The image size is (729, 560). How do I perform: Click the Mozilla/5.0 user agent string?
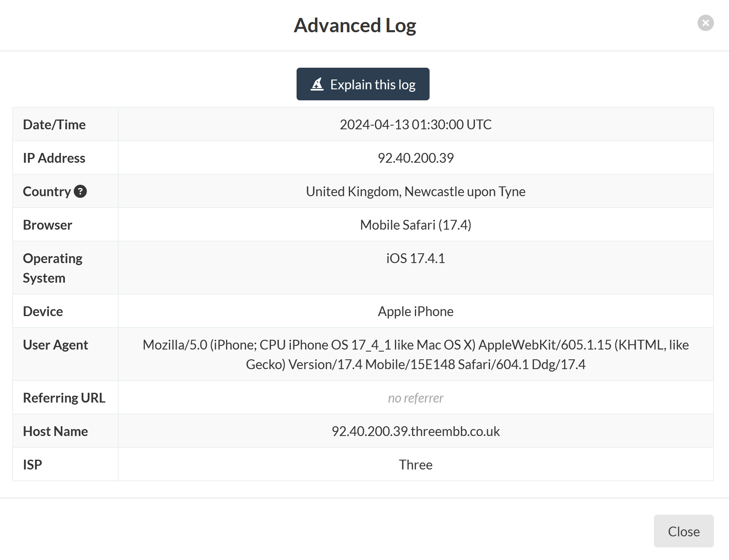(x=415, y=354)
